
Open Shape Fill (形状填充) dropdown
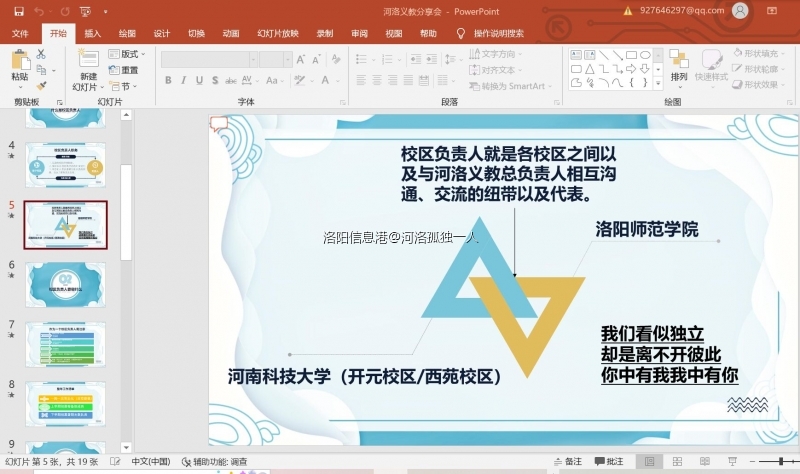click(759, 53)
